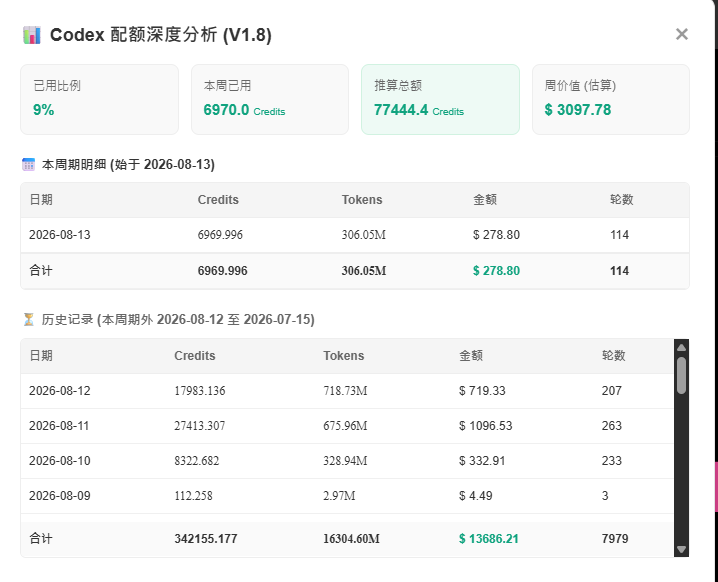The width and height of the screenshot is (718, 582).
Task: Click the 718.73M tokens cell
Action: coord(345,391)
